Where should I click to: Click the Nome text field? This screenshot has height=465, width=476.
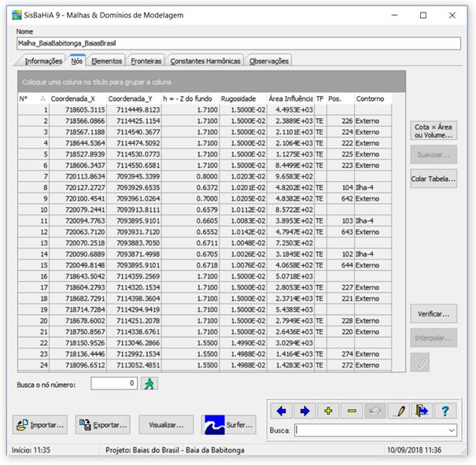tap(238, 43)
